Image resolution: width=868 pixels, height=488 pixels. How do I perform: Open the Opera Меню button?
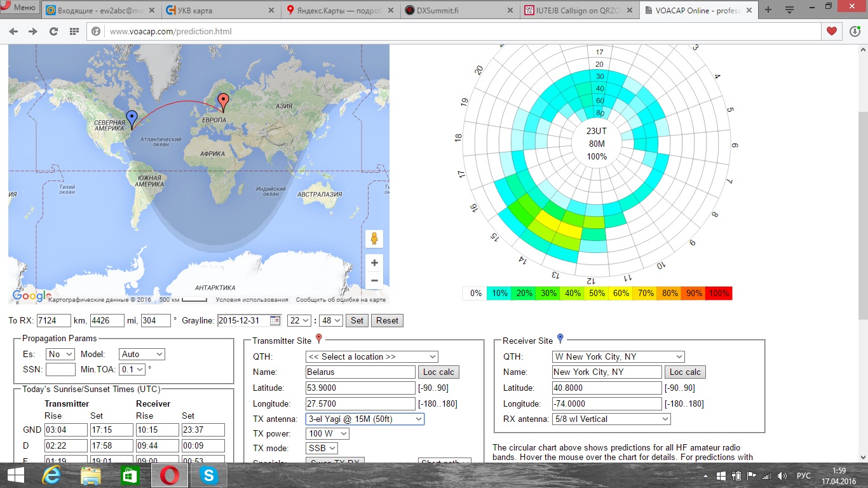[x=19, y=8]
